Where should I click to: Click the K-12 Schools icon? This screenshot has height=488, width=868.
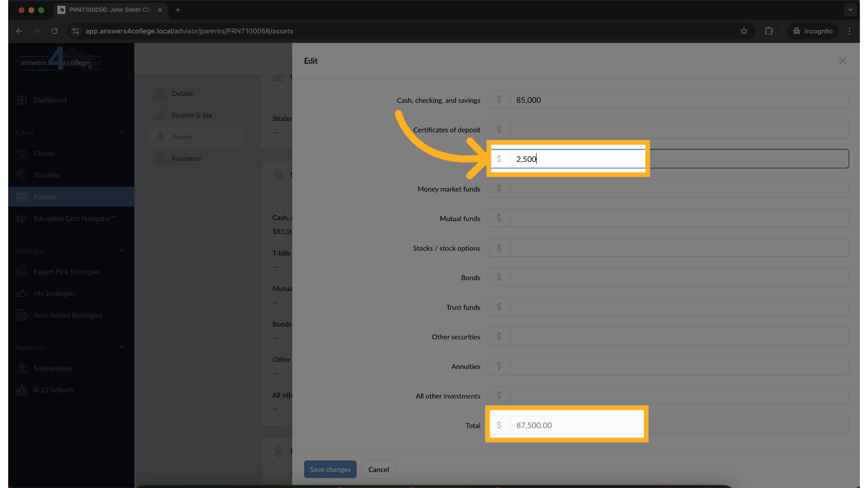(22, 390)
